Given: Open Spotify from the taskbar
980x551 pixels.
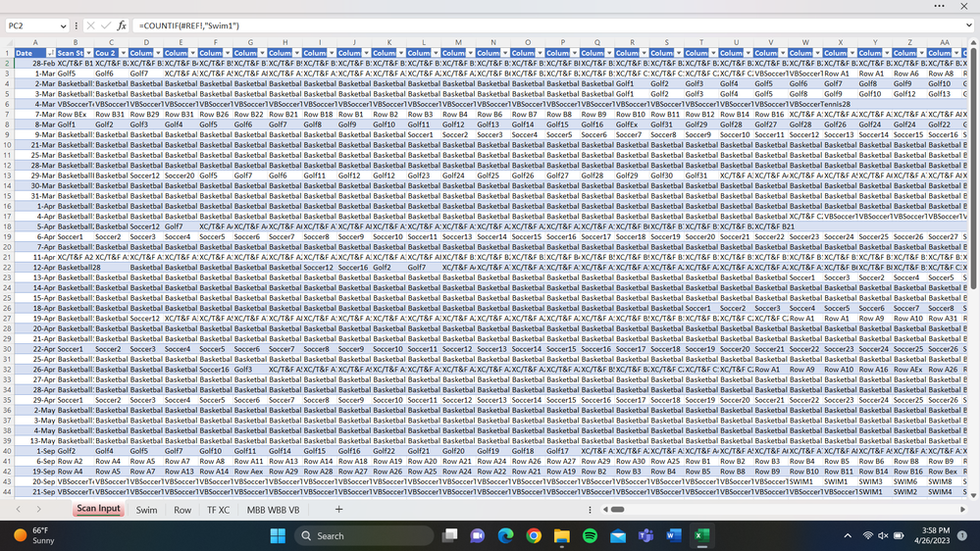Looking at the screenshot, I should tap(590, 535).
